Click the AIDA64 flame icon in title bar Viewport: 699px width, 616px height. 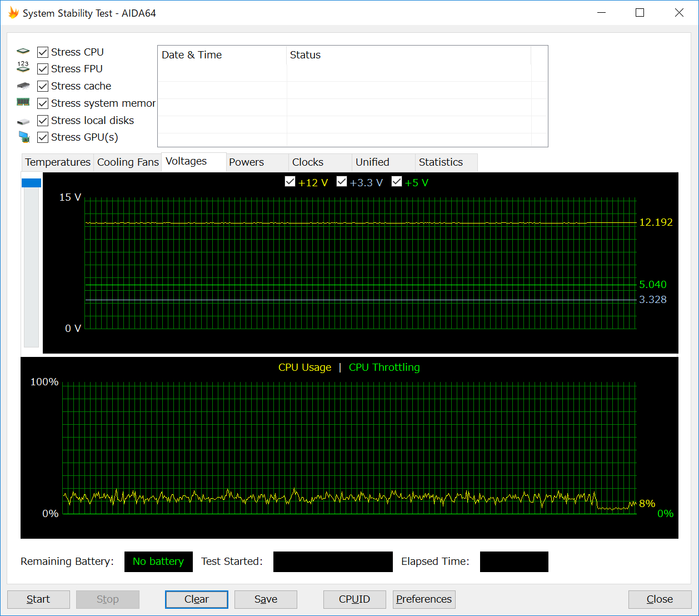click(x=13, y=13)
